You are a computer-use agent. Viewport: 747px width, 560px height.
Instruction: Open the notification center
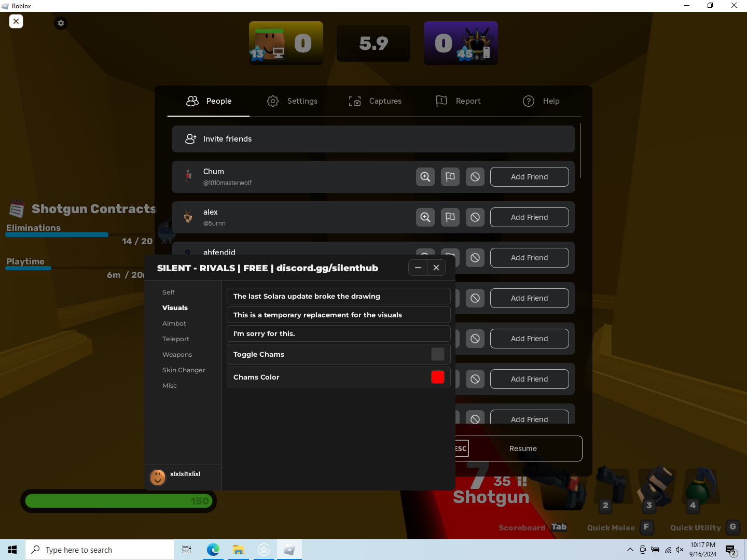(731, 550)
